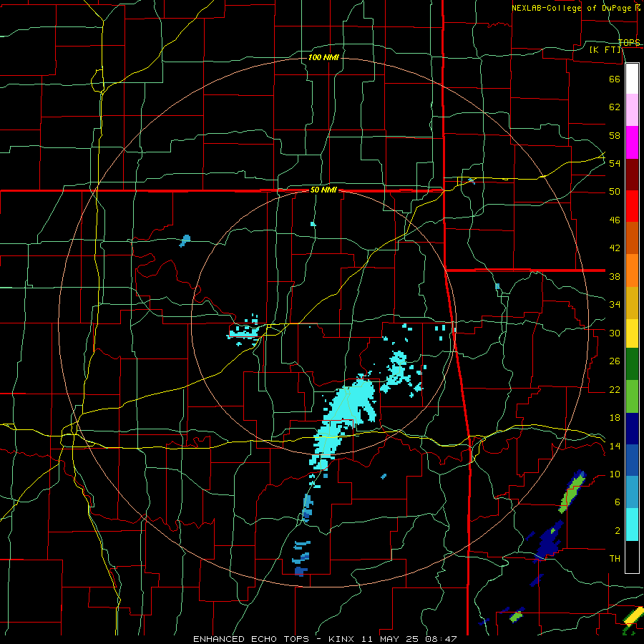Click the "6" legend value
Viewport: 644px width, 644px height.
(x=618, y=502)
